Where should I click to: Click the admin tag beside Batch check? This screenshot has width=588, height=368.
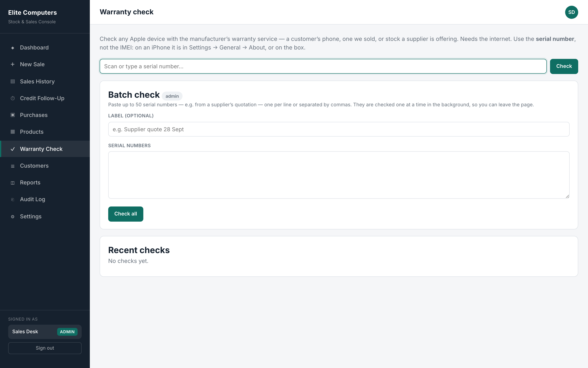click(172, 96)
